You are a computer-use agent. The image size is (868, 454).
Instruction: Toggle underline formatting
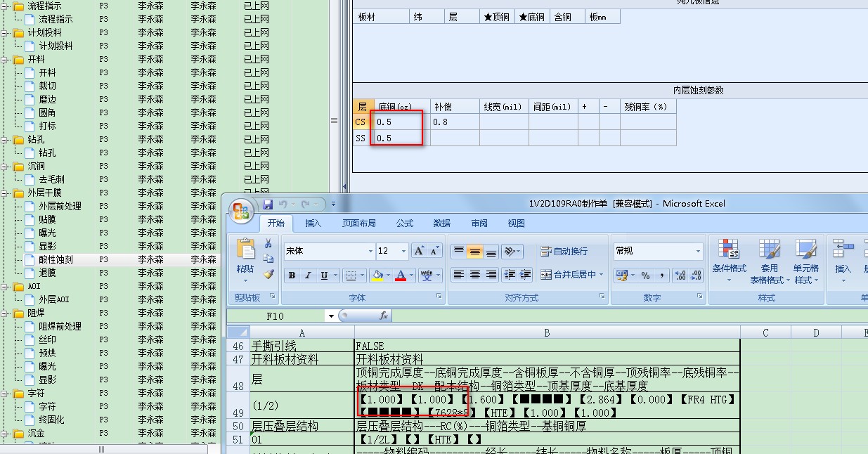(x=324, y=275)
